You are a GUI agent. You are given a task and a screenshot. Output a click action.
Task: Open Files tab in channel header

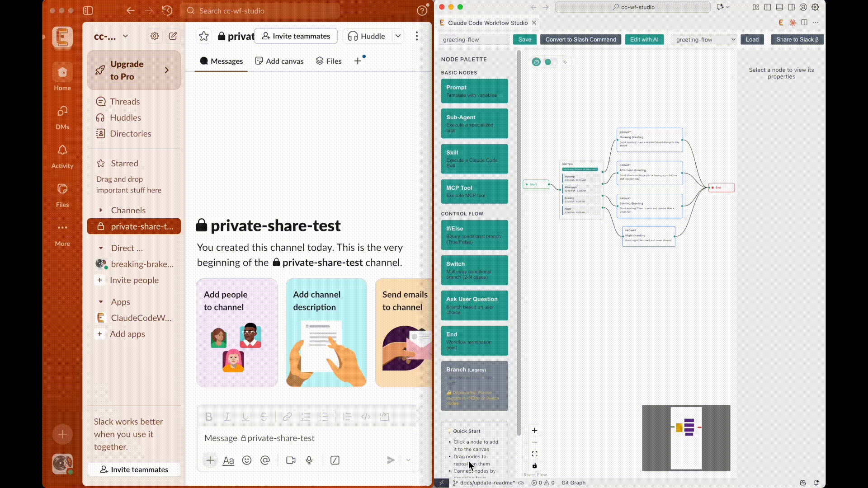[329, 61]
